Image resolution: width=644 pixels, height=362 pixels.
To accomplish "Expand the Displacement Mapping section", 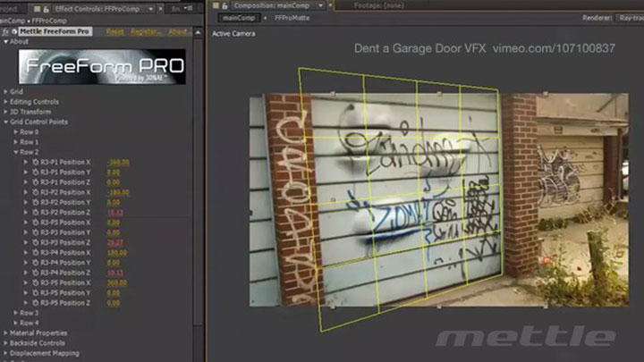I will pos(5,353).
